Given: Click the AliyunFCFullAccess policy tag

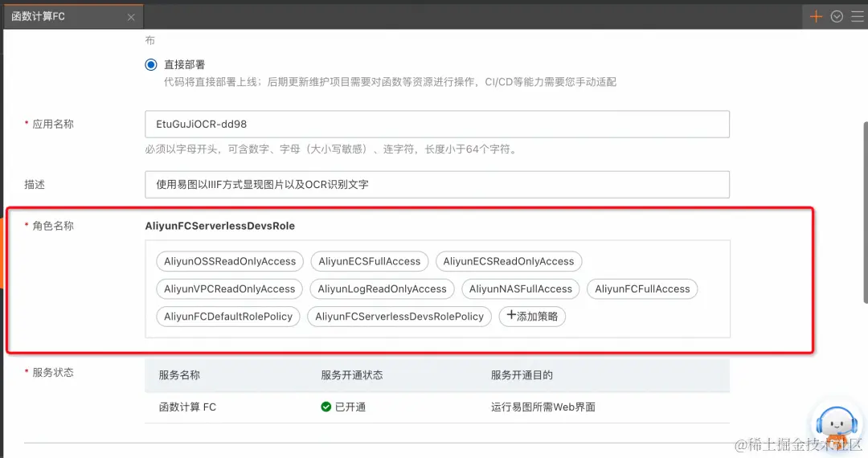Looking at the screenshot, I should 642,288.
